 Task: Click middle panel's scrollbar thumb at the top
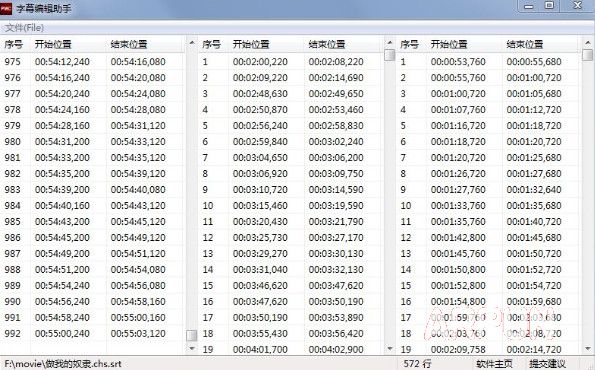point(390,55)
